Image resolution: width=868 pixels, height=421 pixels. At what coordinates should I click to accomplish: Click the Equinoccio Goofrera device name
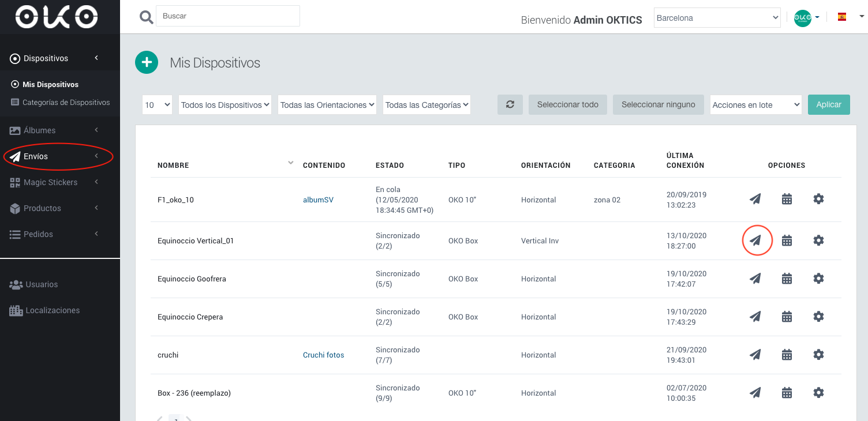pos(192,279)
